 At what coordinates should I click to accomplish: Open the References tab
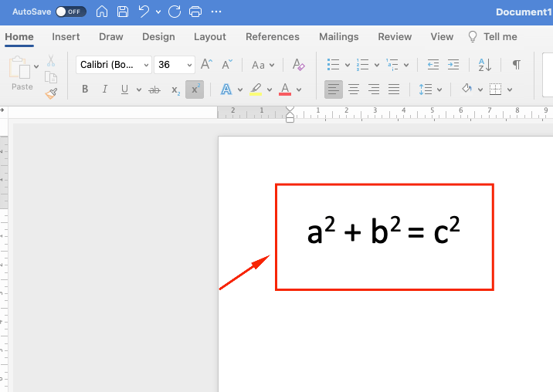coord(273,37)
